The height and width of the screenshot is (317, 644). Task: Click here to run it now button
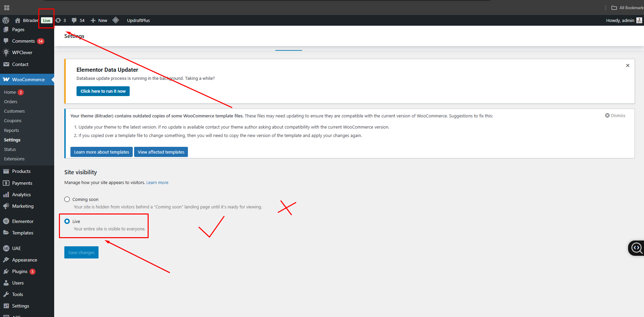click(x=103, y=91)
